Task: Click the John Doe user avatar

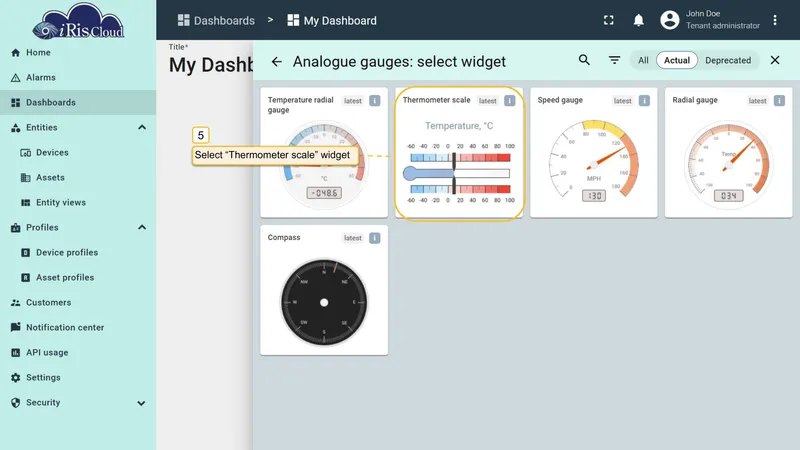Action: pos(669,20)
